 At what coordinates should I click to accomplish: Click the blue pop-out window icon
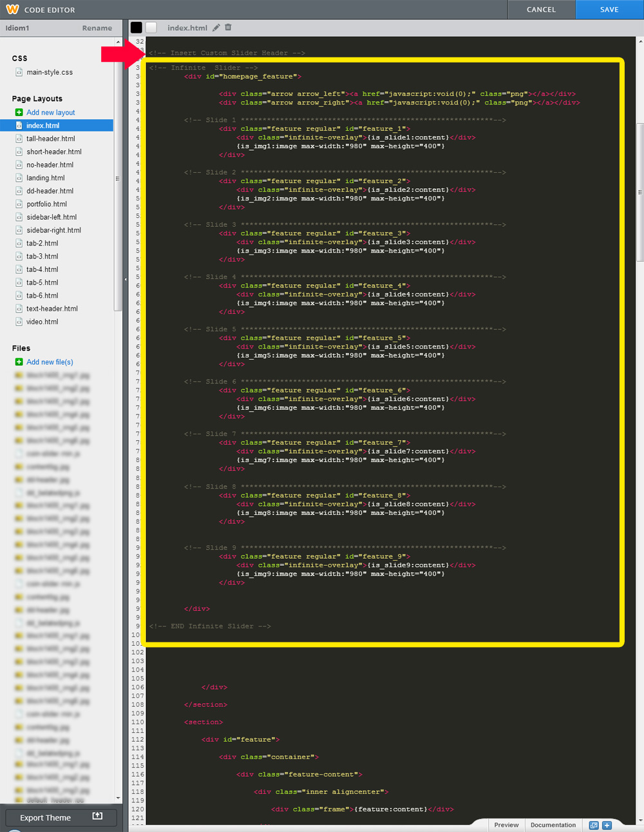594,825
